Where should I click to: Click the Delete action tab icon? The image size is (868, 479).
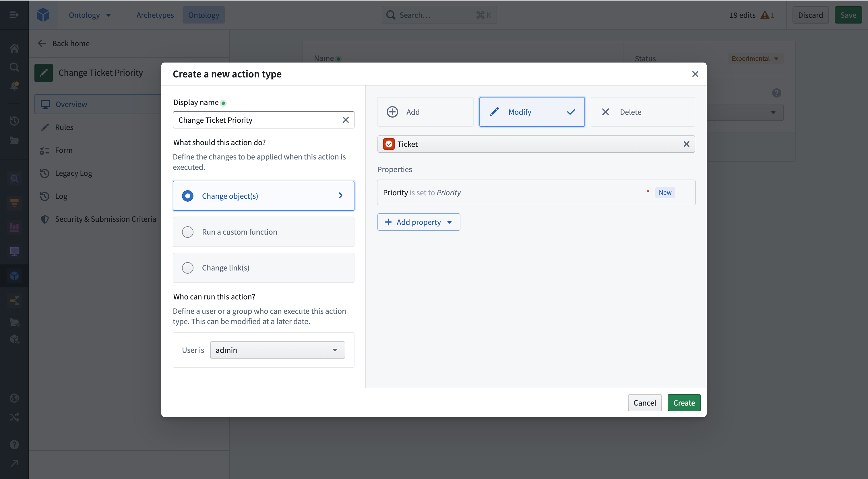tap(605, 112)
